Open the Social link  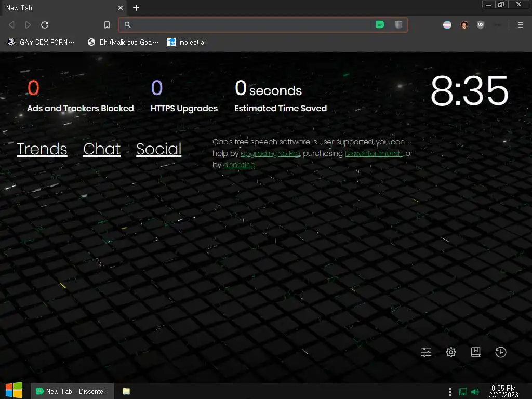[159, 149]
